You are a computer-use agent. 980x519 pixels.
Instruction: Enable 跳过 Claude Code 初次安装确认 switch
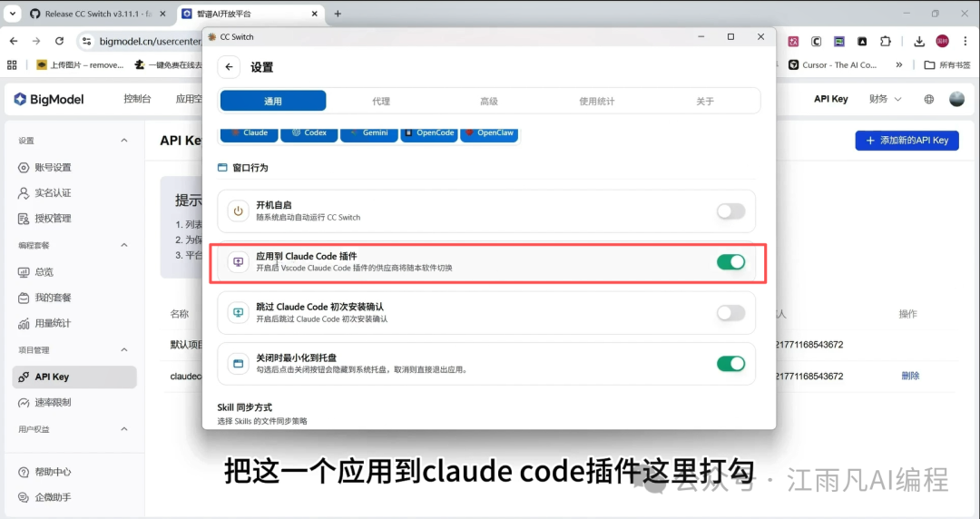pyautogui.click(x=730, y=313)
